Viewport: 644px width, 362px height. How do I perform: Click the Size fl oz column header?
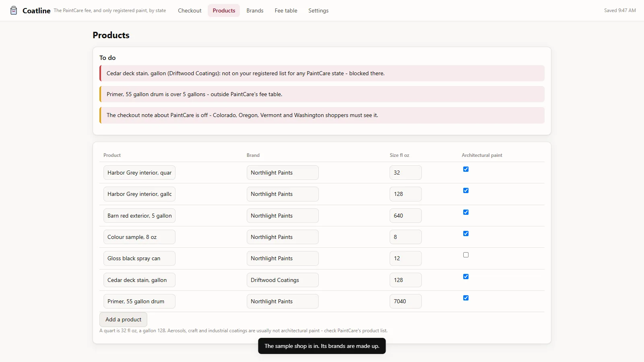pos(399,155)
